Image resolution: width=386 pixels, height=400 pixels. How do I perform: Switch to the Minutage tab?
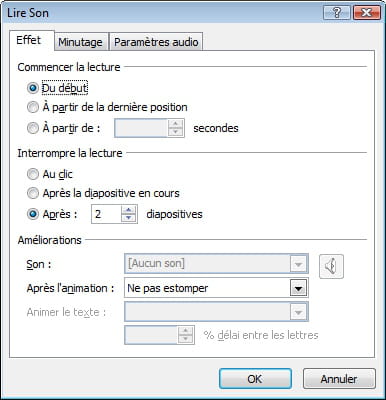pyautogui.click(x=80, y=42)
